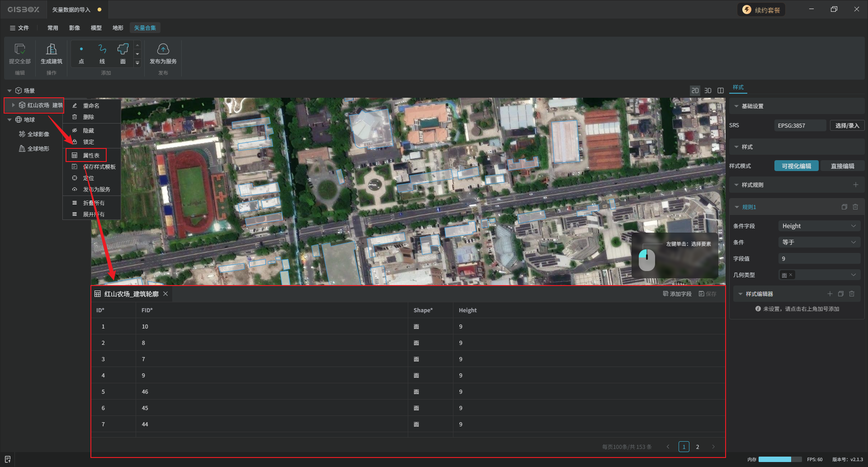
Task: Click 添加字段 in the attribute table
Action: click(677, 294)
